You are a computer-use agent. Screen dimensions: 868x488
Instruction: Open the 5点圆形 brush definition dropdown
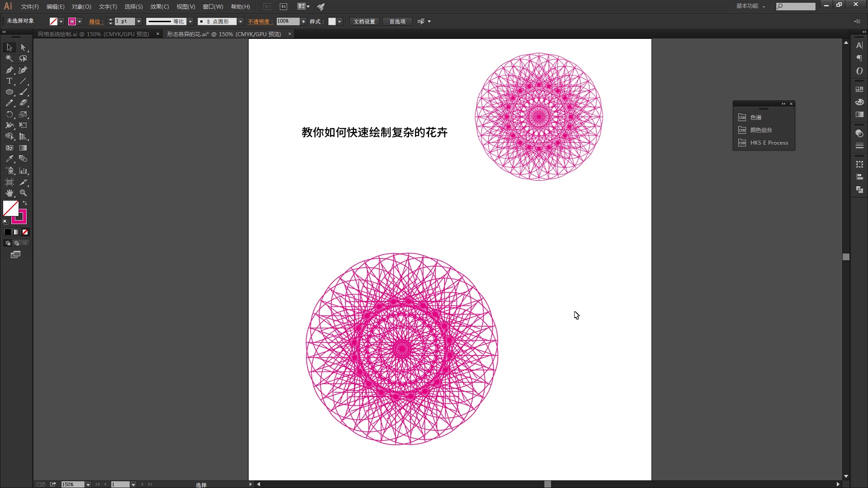pos(241,21)
